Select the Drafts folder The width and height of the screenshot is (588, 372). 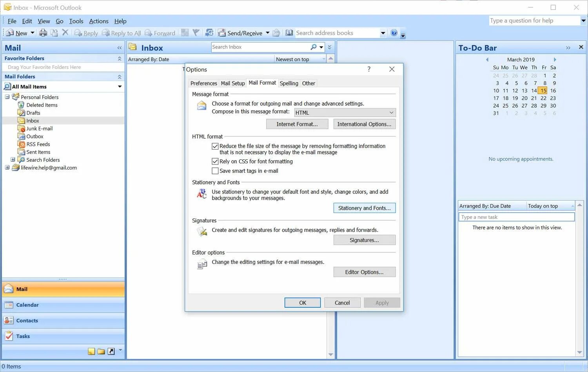(x=33, y=113)
